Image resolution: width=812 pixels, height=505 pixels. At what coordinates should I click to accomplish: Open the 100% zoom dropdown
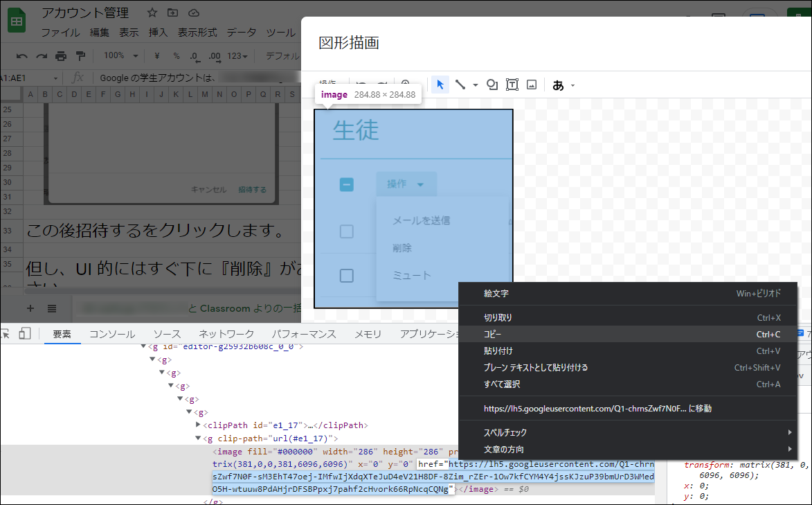coord(120,55)
